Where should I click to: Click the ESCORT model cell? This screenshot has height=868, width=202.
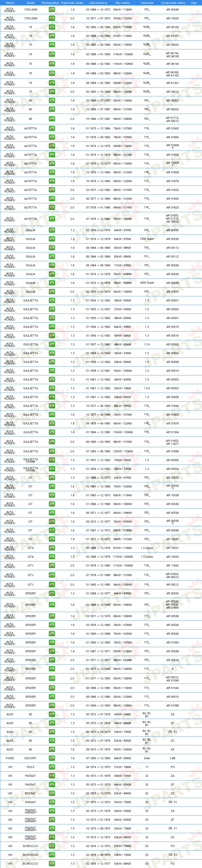(x=30, y=758)
